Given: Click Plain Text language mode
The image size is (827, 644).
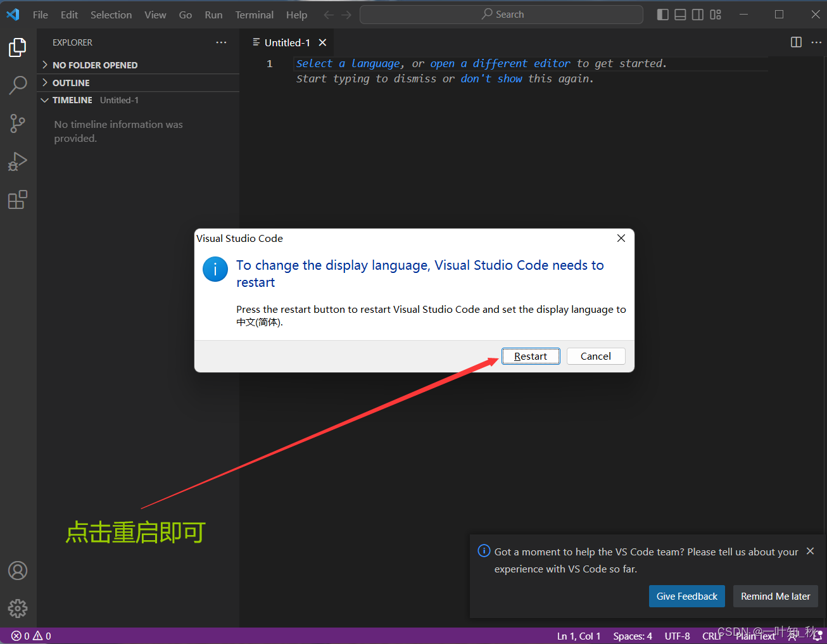Looking at the screenshot, I should pyautogui.click(x=755, y=636).
